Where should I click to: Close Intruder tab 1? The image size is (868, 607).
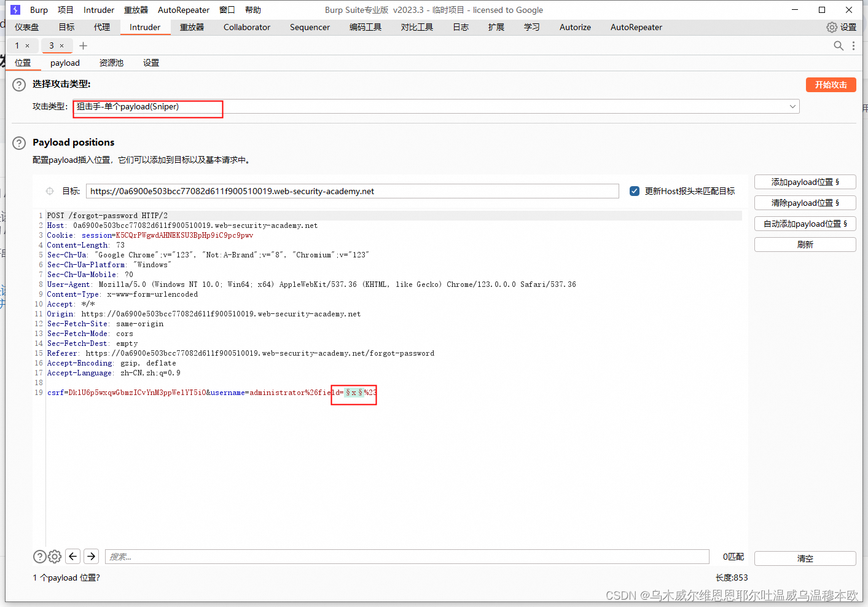(27, 45)
